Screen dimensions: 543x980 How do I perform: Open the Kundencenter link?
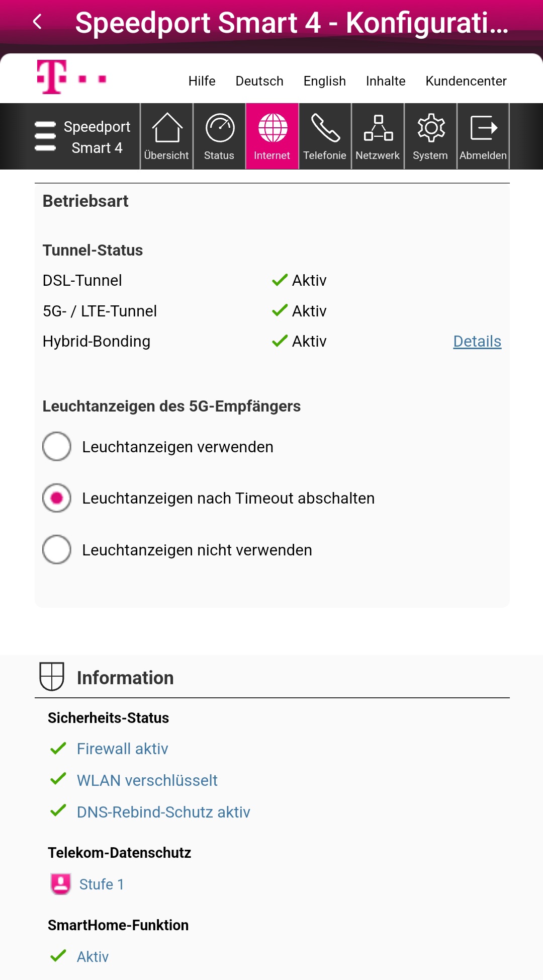[x=466, y=81]
